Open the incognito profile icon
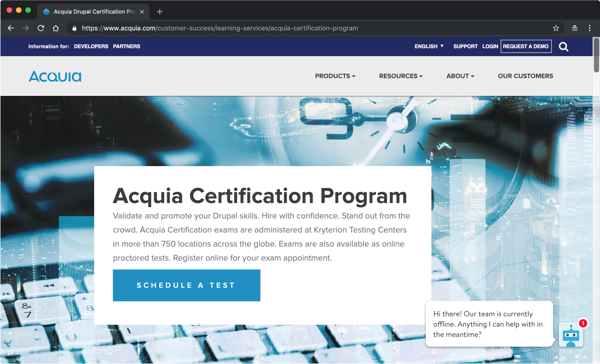 575,28
